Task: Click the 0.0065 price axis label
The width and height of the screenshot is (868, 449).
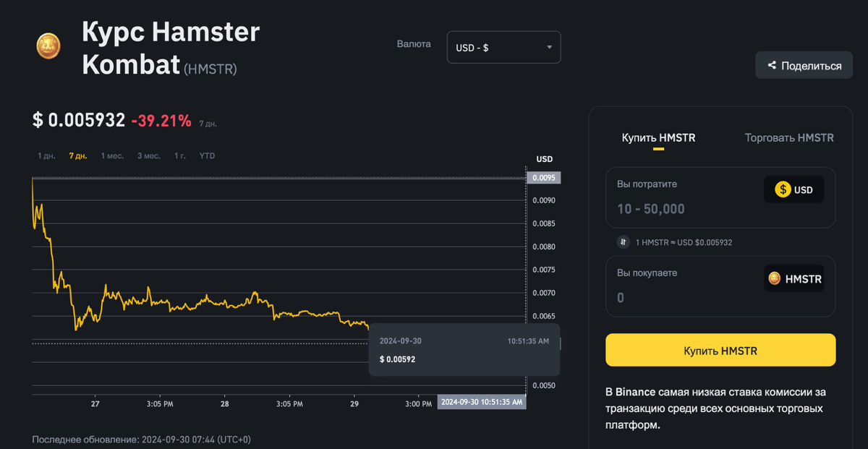Action: (544, 316)
